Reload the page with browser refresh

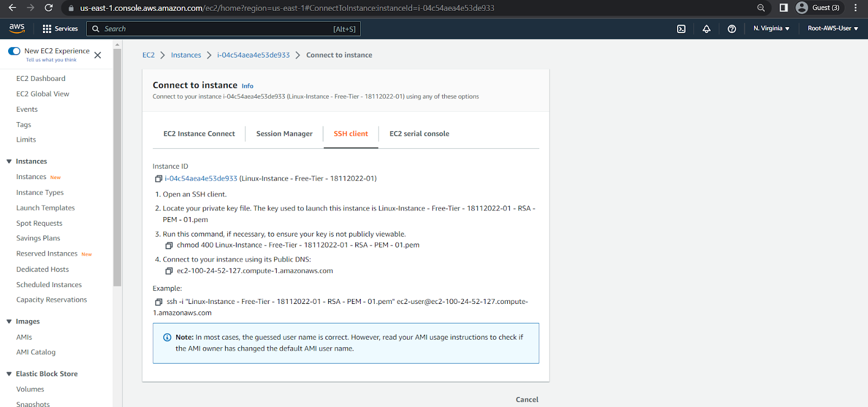click(49, 8)
